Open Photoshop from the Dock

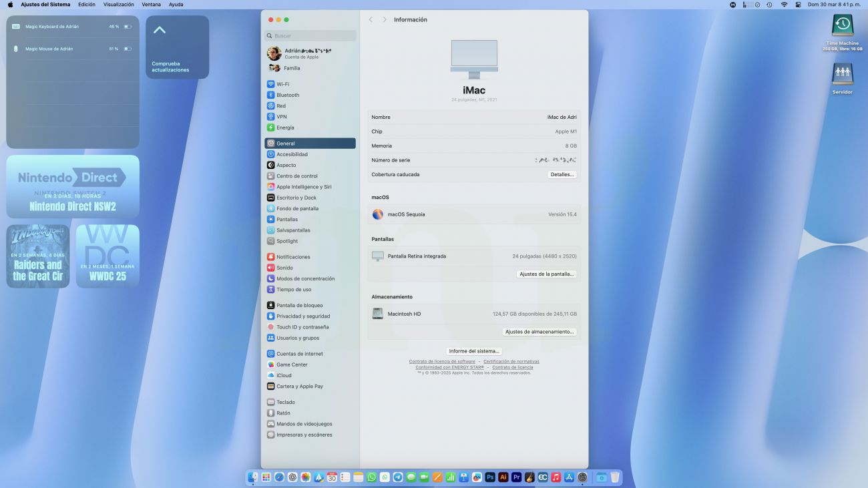click(x=490, y=477)
